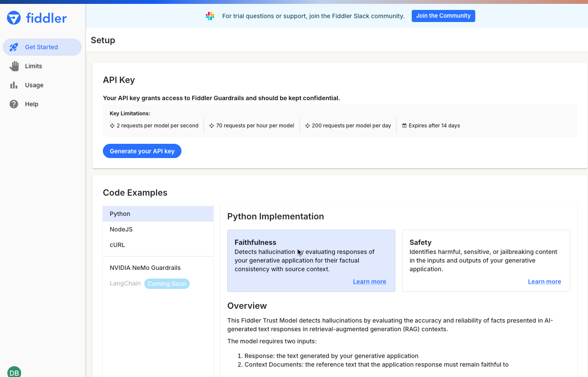Click the calendar icon by Expires after 14 days

404,126
